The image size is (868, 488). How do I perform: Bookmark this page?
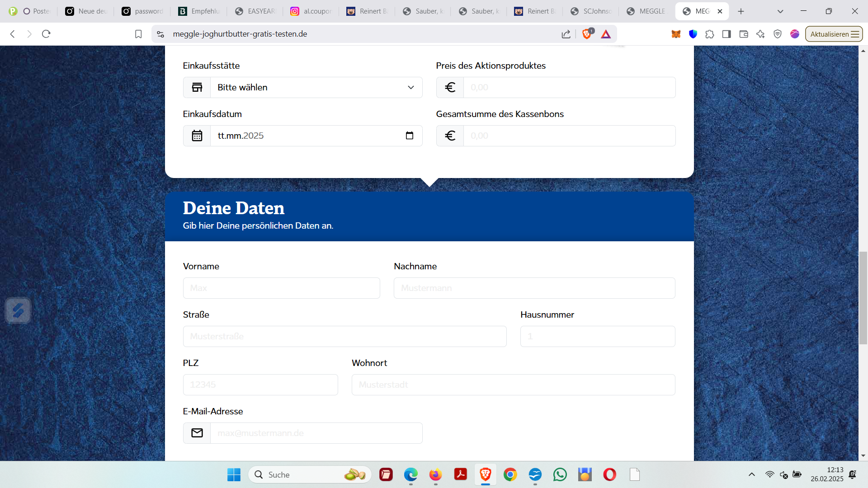(138, 34)
